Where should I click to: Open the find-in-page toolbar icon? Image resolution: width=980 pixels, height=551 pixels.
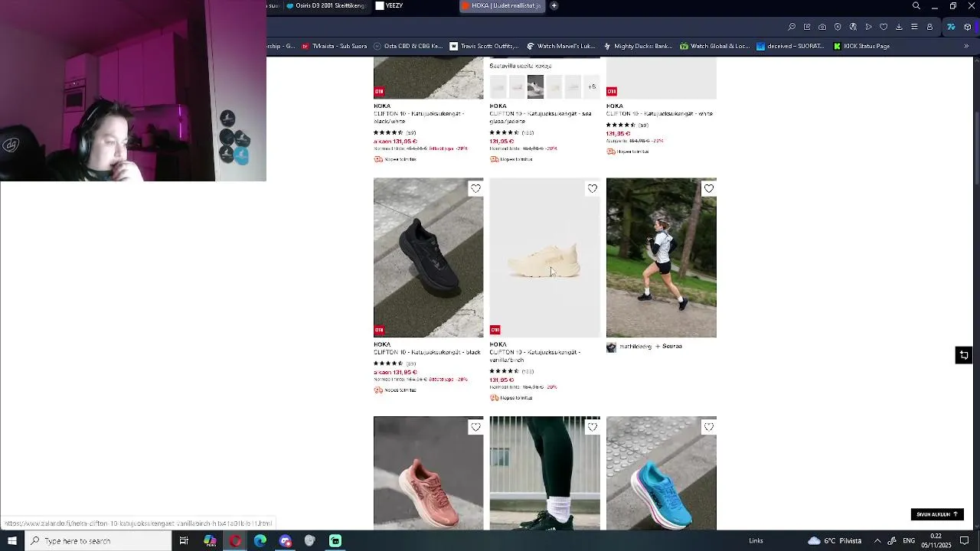tap(792, 27)
